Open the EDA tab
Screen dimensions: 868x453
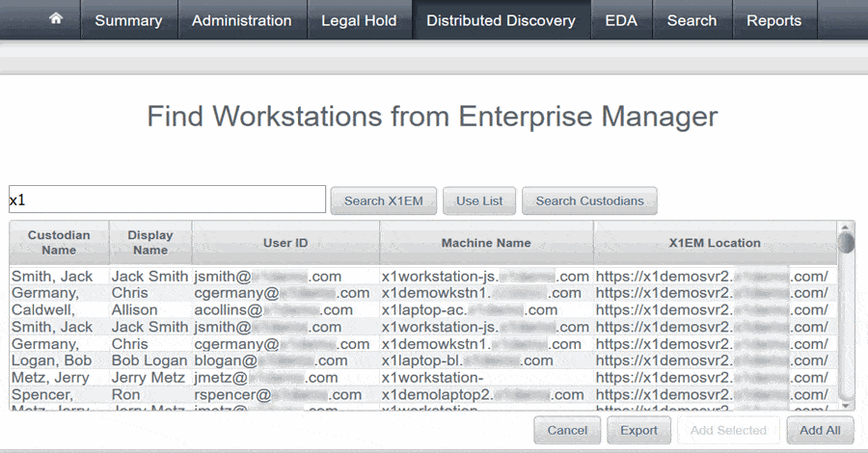click(621, 20)
